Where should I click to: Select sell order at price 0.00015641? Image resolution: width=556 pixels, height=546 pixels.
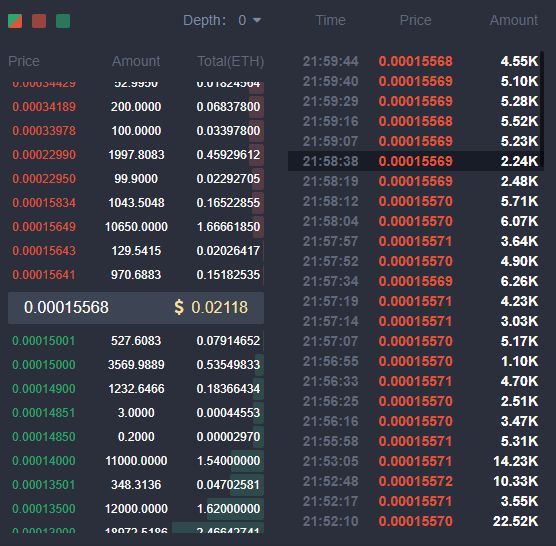[136, 275]
